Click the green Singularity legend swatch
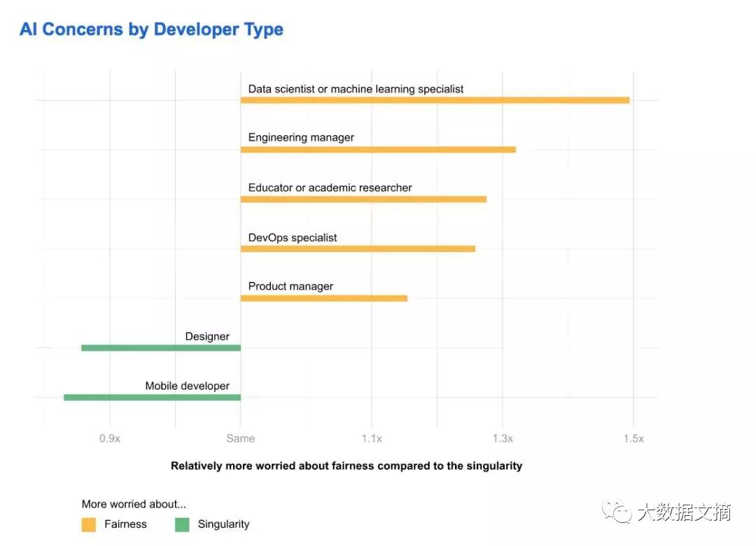 click(182, 525)
